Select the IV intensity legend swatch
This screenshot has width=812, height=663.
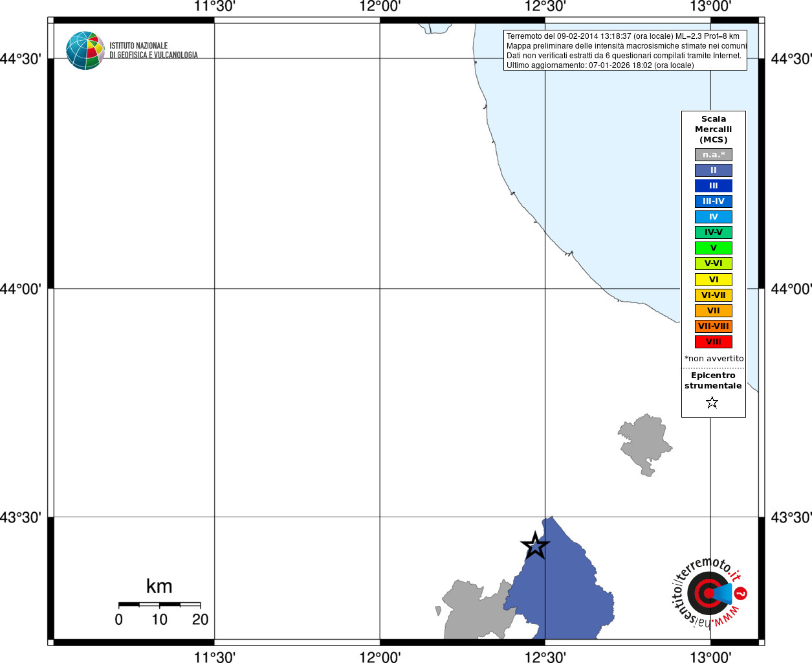pos(714,217)
